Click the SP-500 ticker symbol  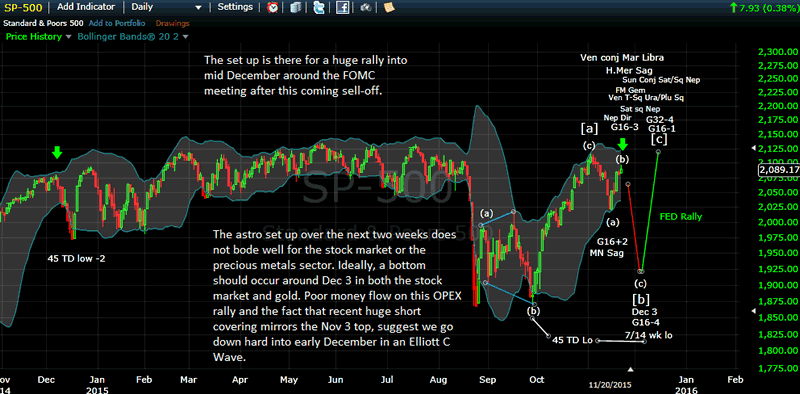pos(23,8)
